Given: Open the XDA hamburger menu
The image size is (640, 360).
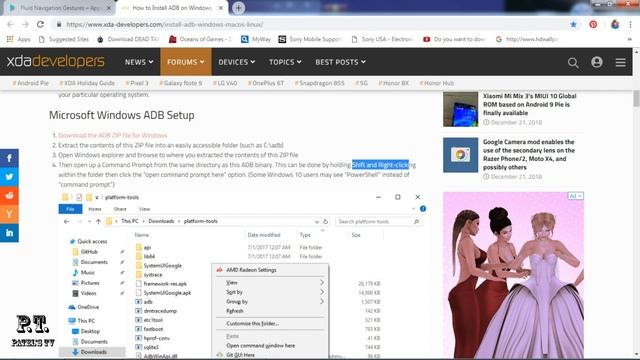Looking at the screenshot, I should [x=620, y=62].
